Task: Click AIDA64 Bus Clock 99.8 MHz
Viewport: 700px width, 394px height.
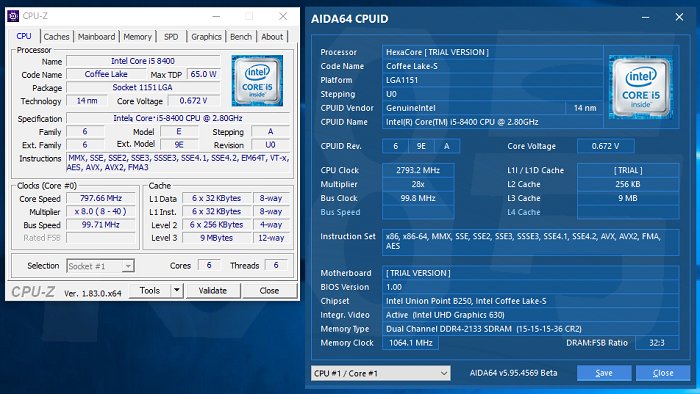Action: point(418,198)
